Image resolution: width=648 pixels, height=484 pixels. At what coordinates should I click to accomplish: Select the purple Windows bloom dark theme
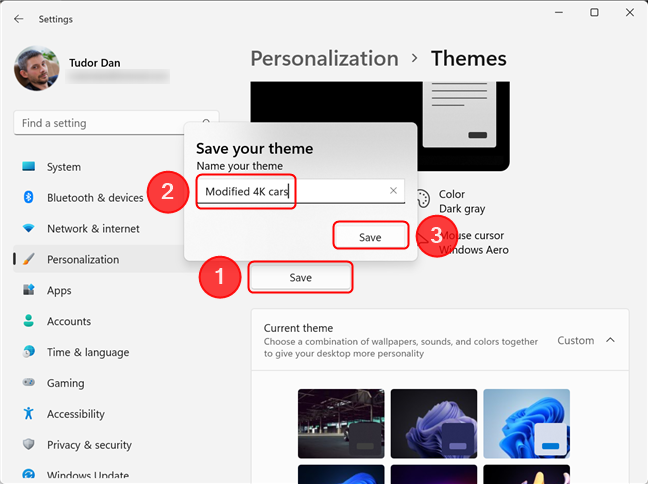[434, 423]
